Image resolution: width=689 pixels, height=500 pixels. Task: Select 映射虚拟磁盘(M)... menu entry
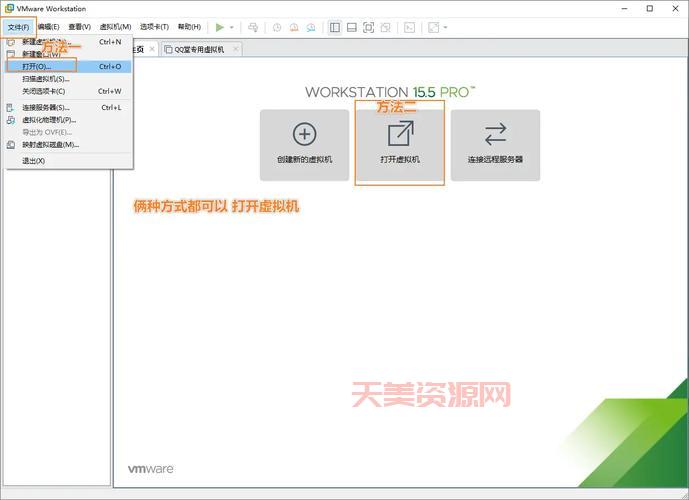69,145
